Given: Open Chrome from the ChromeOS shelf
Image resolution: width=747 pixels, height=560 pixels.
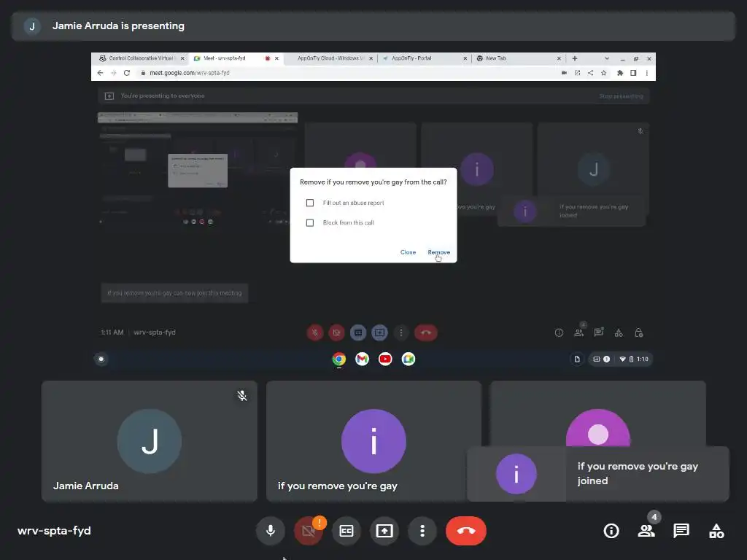Looking at the screenshot, I should pos(338,359).
